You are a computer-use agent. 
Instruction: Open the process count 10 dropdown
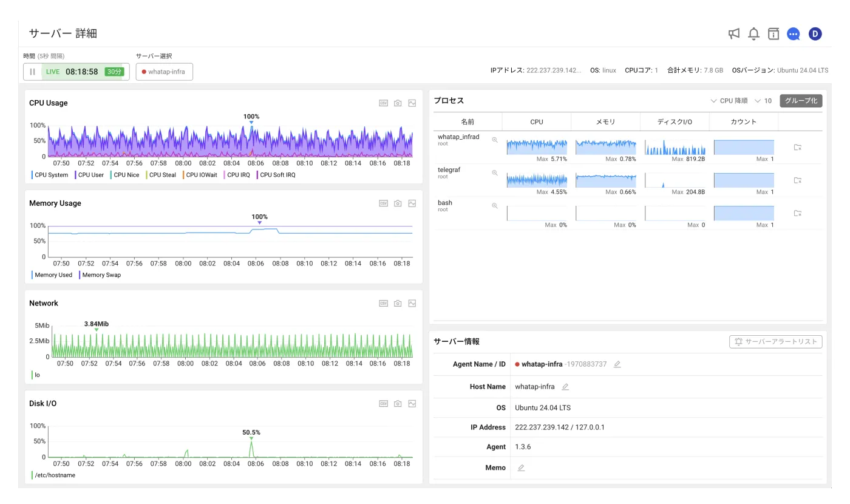click(x=763, y=101)
